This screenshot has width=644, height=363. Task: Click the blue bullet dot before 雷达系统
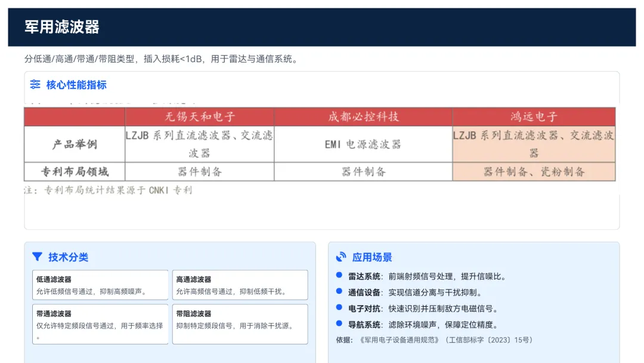point(339,275)
